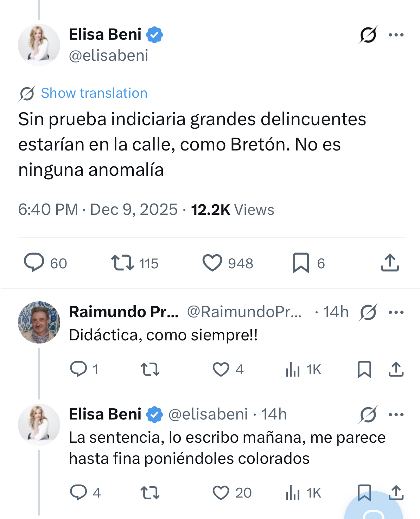Viewport: 420px width, 519px height.
Task: View analytics on Raimundo's reply
Action: pyautogui.click(x=293, y=370)
